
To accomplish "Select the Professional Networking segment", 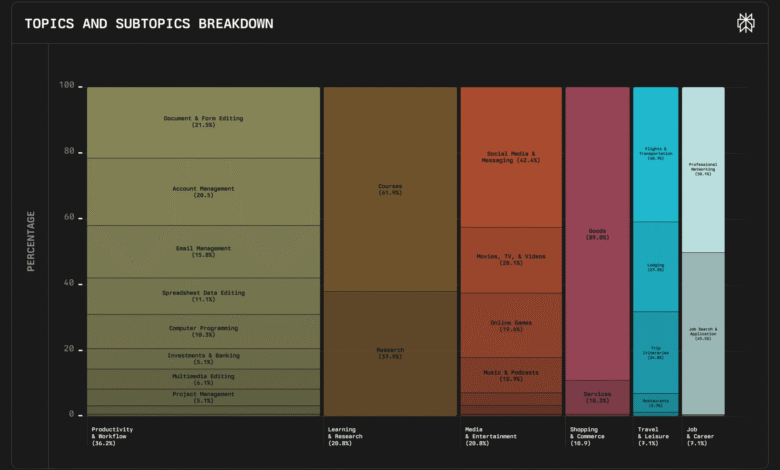I will (703, 169).
